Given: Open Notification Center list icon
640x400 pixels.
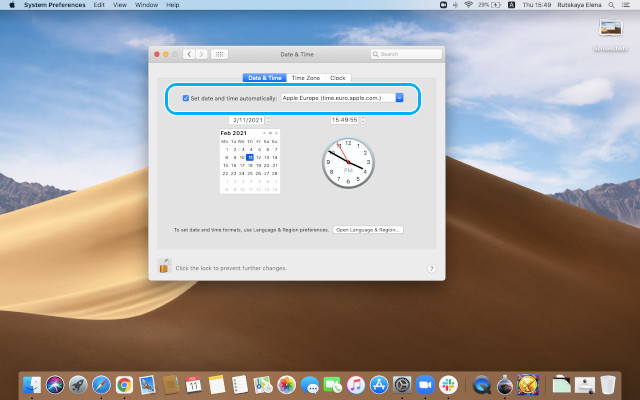Looking at the screenshot, I should coord(626,5).
